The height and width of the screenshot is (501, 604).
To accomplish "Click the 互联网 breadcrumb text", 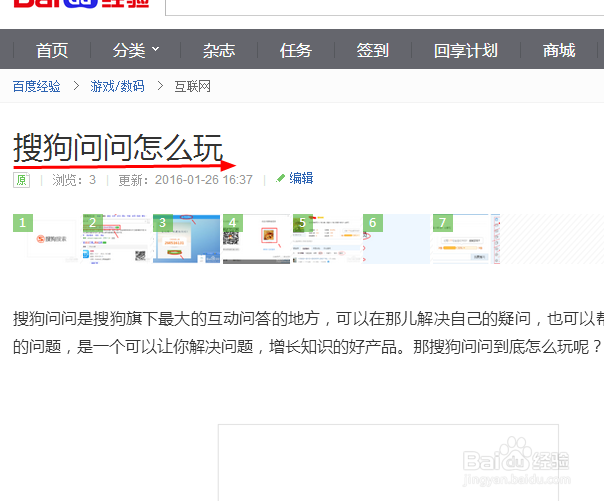I will coord(193,86).
